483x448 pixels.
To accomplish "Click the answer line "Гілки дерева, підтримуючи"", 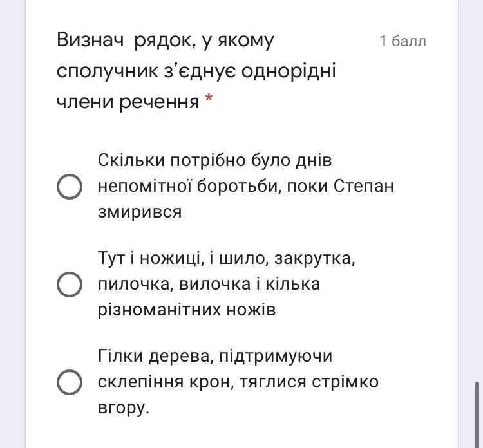I will click(x=215, y=356).
